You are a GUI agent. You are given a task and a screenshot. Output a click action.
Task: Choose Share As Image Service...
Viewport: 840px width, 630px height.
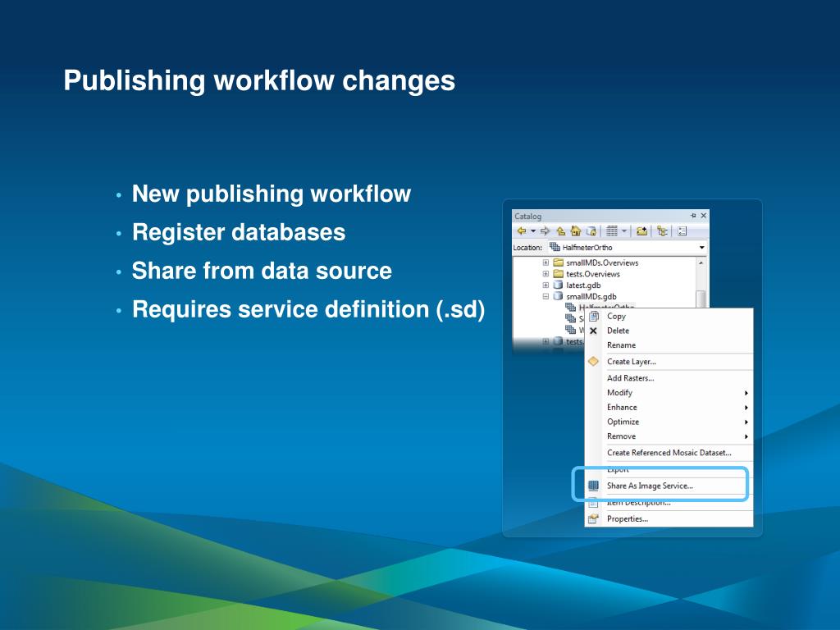pos(669,486)
